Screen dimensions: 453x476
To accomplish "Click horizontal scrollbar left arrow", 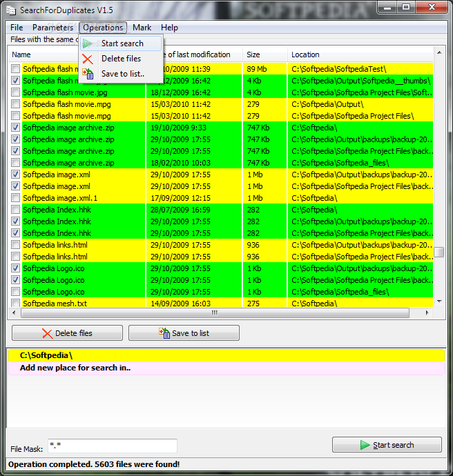I will tap(14, 313).
